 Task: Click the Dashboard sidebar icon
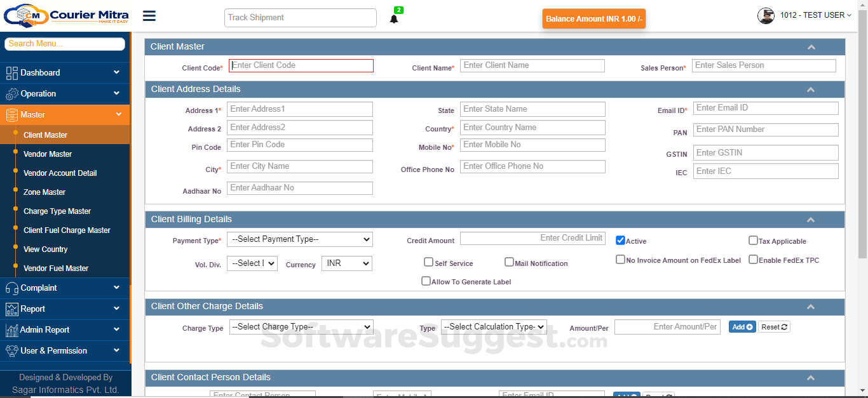click(12, 72)
